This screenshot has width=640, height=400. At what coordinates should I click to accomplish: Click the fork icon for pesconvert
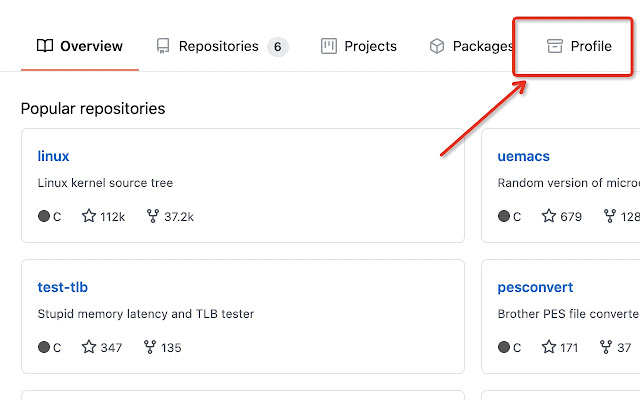(x=606, y=347)
